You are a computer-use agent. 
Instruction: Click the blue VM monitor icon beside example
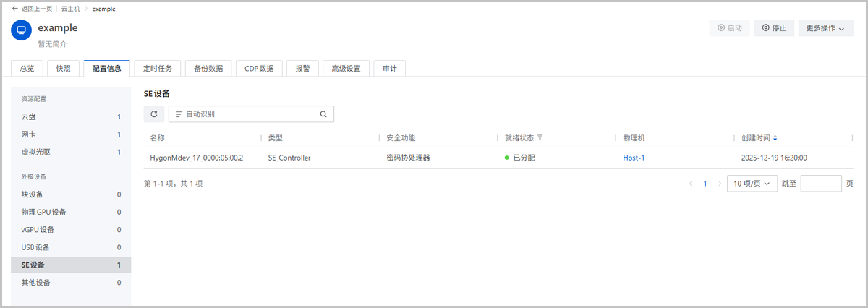click(22, 30)
